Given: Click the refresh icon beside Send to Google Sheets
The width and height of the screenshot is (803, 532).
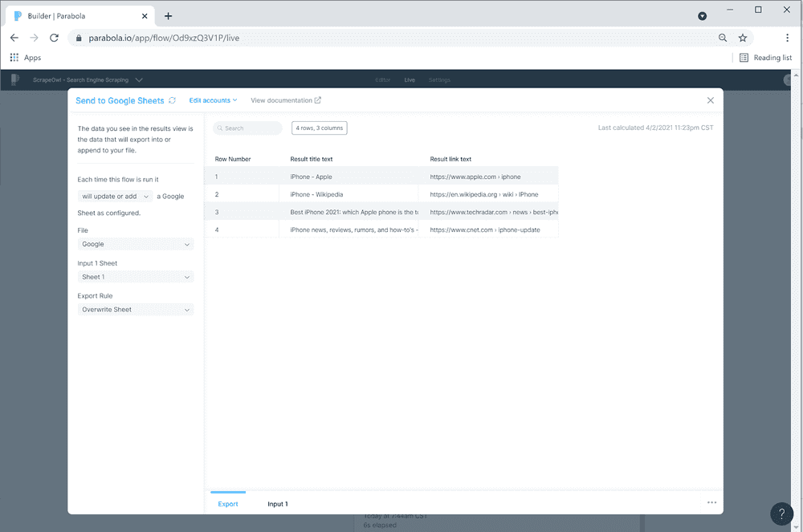Looking at the screenshot, I should click(x=172, y=100).
